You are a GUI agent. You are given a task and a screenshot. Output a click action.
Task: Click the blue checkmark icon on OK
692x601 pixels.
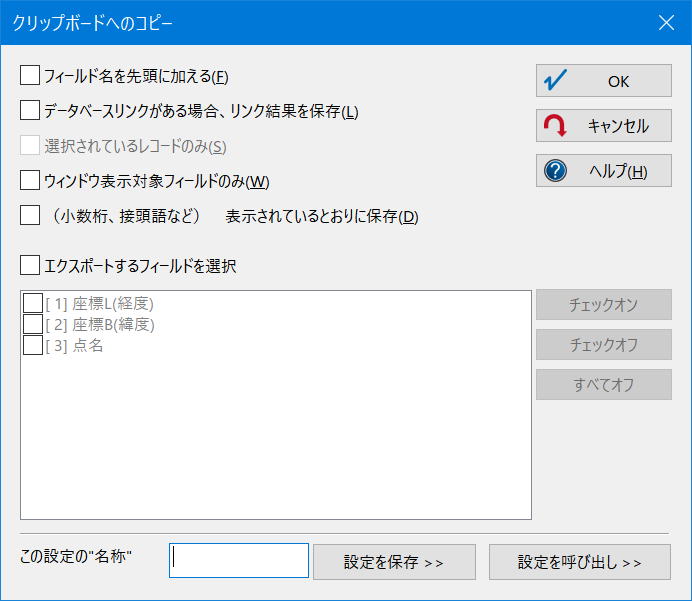pyautogui.click(x=555, y=80)
